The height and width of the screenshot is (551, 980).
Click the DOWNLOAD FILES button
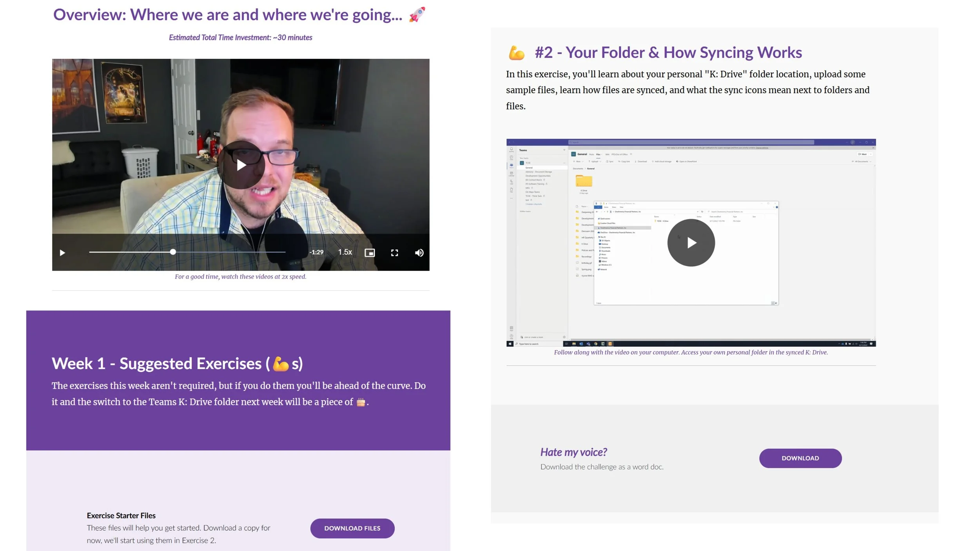pos(352,528)
